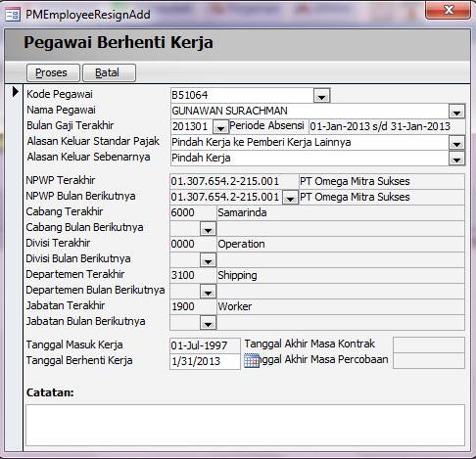The image size is (476, 459).
Task: Click the Tanggal Berhenti Kerja field
Action: pyautogui.click(x=205, y=361)
